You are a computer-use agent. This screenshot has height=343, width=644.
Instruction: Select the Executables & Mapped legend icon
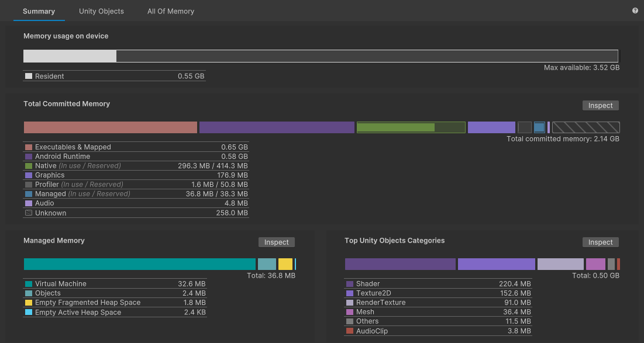click(x=28, y=147)
